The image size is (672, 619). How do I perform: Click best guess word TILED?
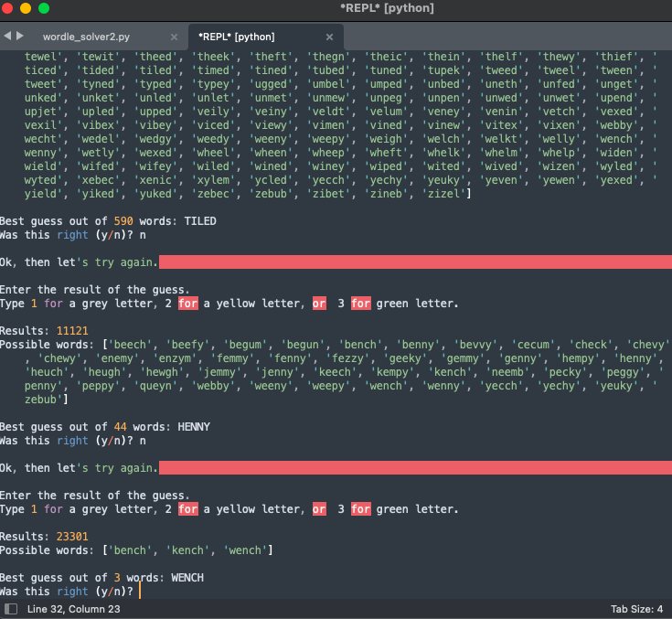(200, 221)
